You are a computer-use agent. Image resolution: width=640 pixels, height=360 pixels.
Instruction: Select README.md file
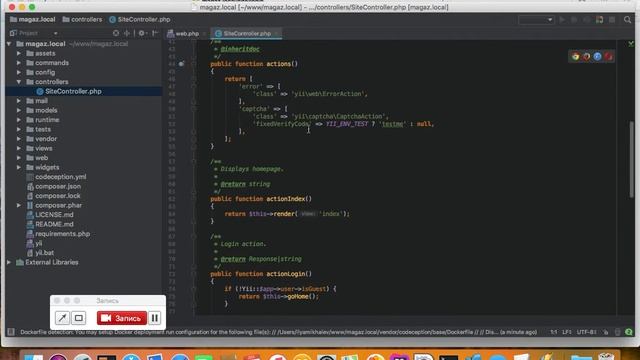click(x=50, y=224)
